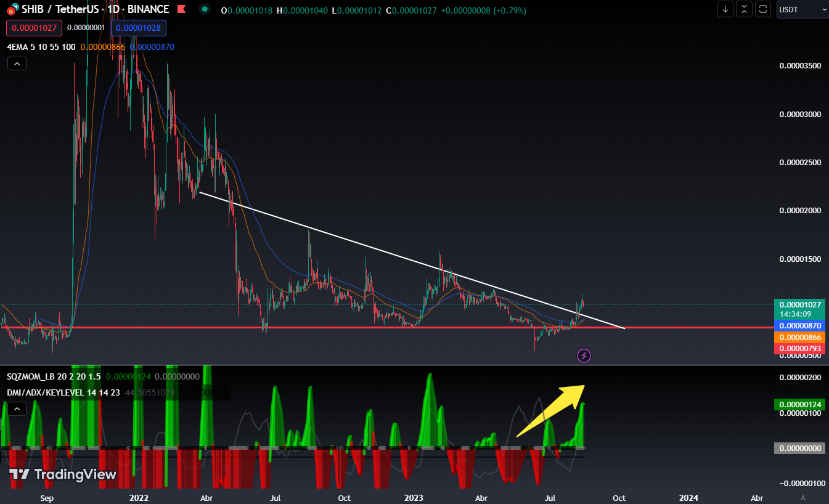The height and width of the screenshot is (504, 829).
Task: Click the green market status circle
Action: click(205, 9)
